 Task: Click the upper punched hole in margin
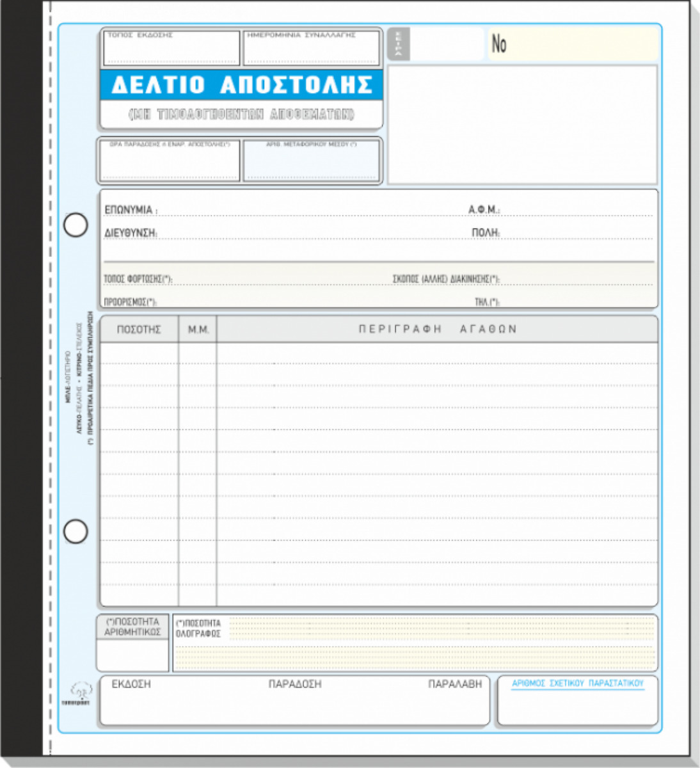point(76,225)
